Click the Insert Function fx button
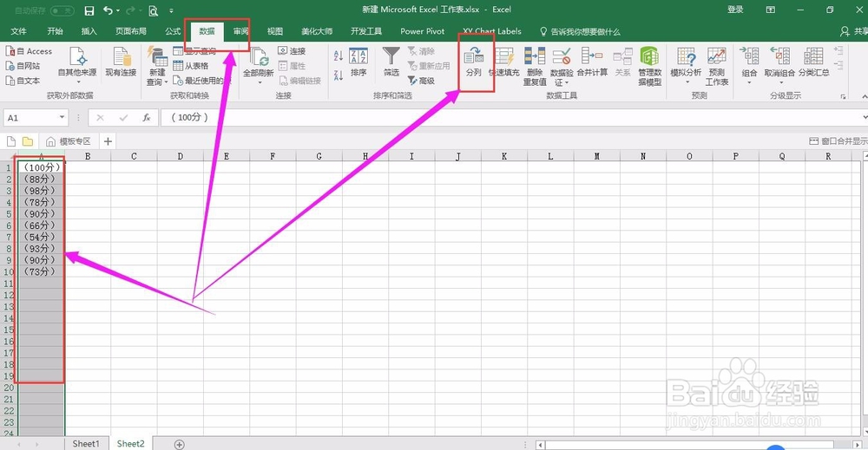868x450 pixels. 147,118
